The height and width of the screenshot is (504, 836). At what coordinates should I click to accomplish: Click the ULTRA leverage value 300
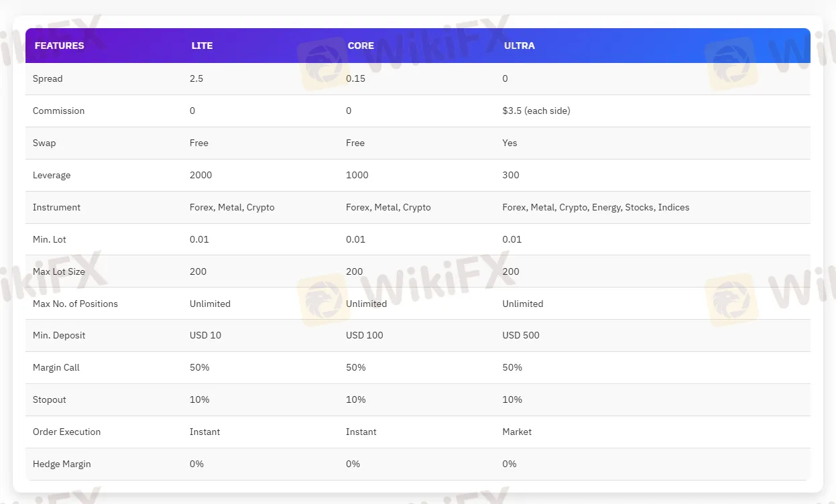click(x=511, y=175)
